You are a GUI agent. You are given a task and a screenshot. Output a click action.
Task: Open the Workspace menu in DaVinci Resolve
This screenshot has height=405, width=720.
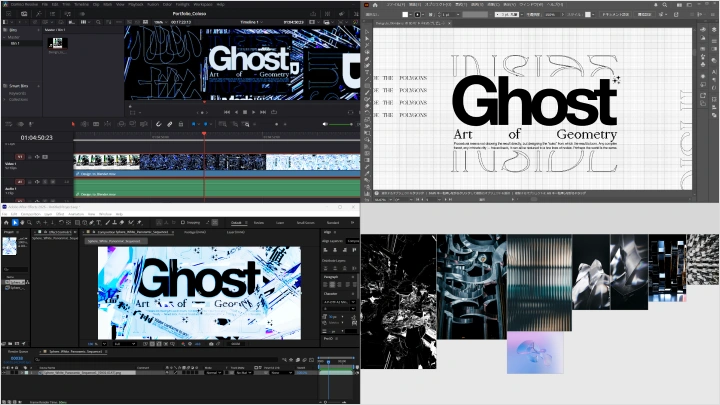point(202,4)
